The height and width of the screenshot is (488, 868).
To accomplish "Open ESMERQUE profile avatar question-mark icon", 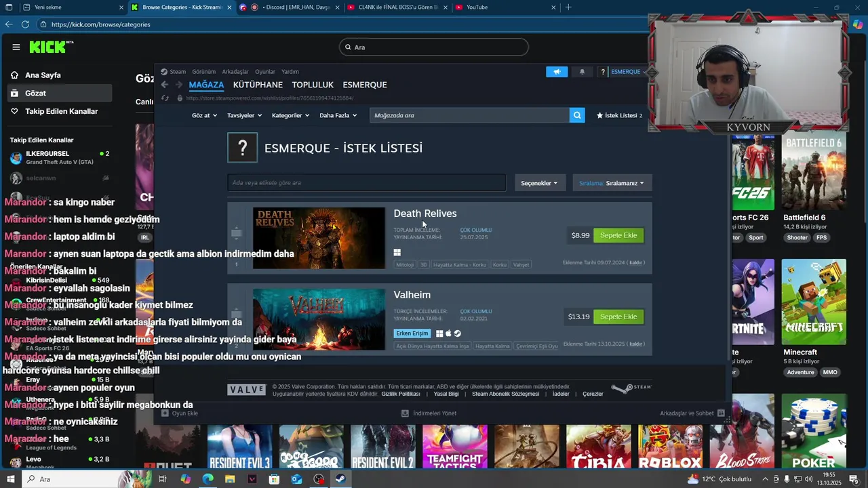I will (x=242, y=148).
